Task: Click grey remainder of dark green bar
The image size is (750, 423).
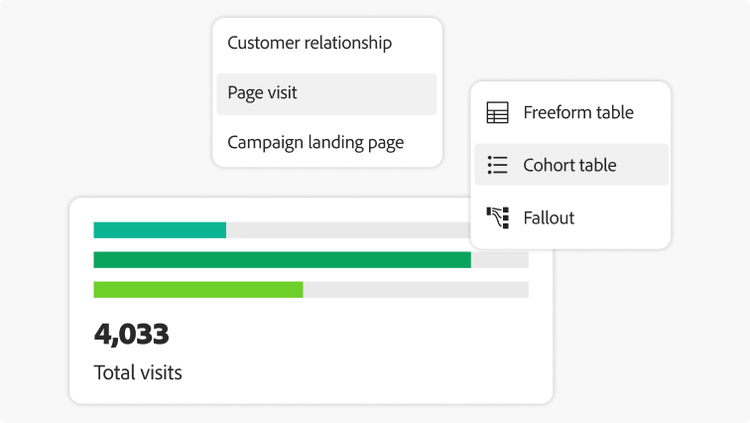Action: (x=500, y=260)
